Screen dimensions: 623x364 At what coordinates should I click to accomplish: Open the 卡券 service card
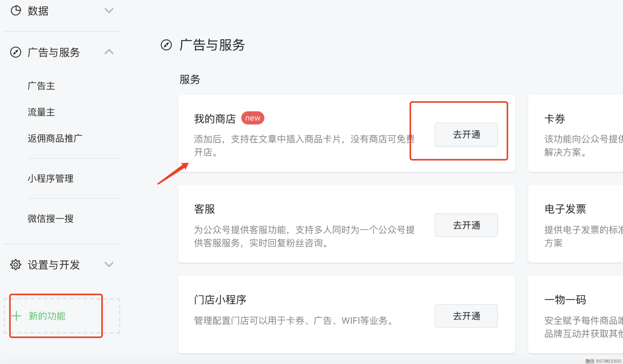(x=576, y=133)
